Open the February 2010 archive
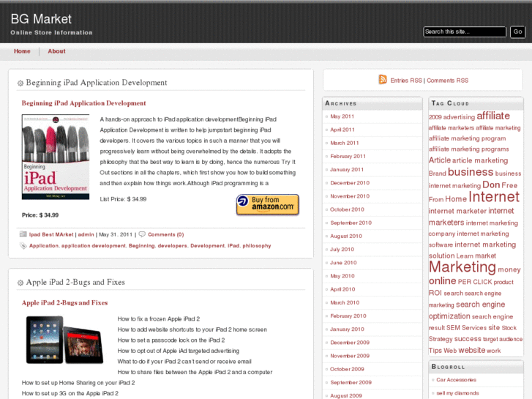This screenshot has height=399, width=532. (348, 316)
